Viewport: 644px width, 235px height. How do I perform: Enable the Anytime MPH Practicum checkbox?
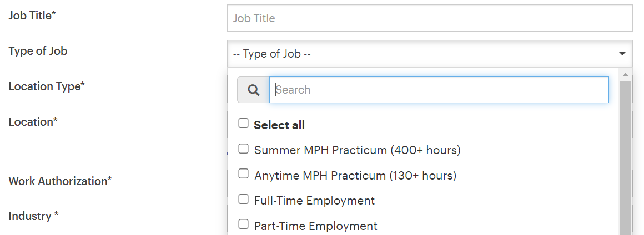(243, 174)
